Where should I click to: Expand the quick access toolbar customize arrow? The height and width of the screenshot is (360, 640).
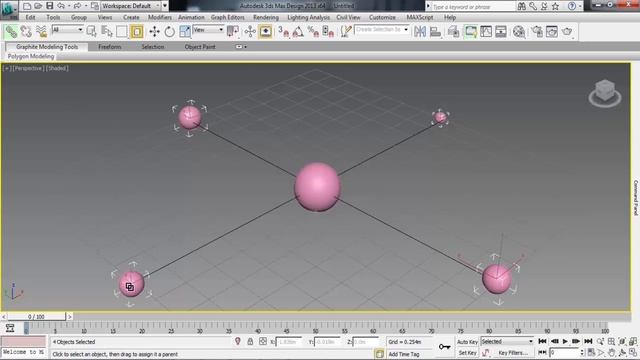coord(165,6)
